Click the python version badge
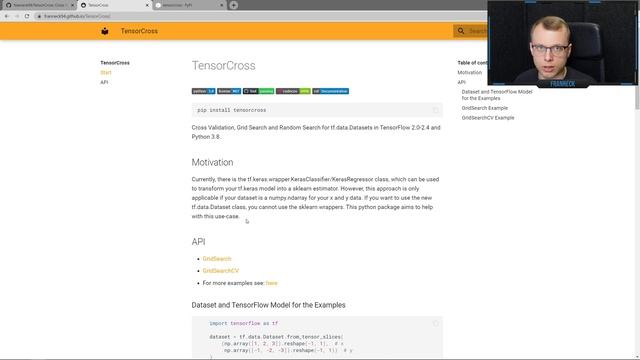 (x=204, y=91)
